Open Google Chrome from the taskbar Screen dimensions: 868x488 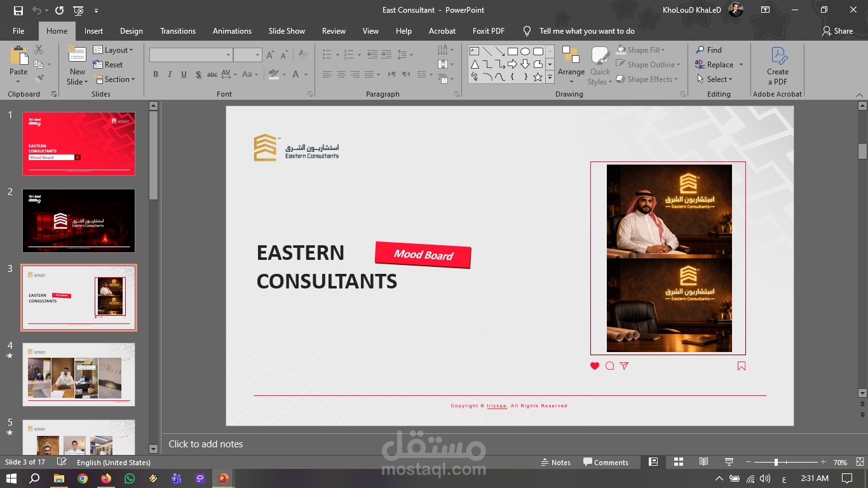(83, 478)
